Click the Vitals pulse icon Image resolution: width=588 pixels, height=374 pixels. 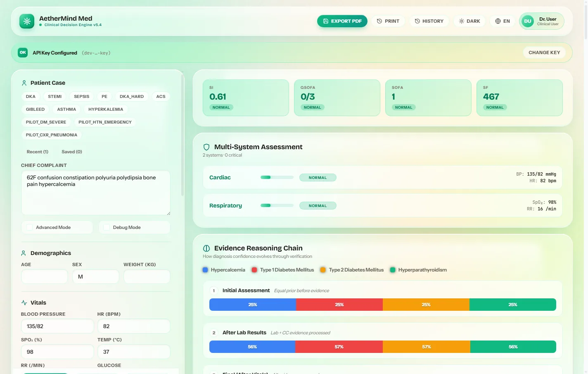coord(24,303)
